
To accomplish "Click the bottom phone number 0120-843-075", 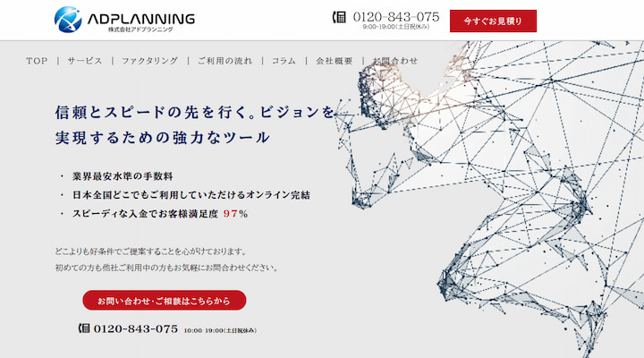I will (136, 328).
